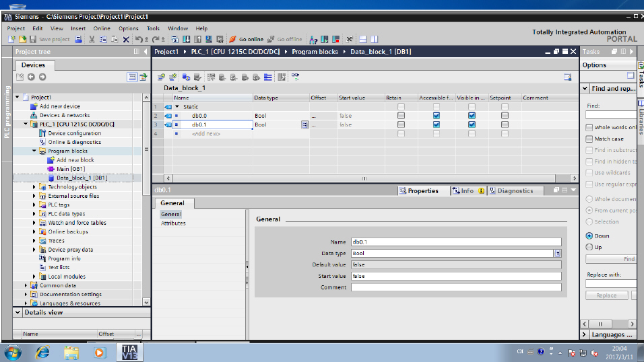Open the Options menu

pos(129,28)
